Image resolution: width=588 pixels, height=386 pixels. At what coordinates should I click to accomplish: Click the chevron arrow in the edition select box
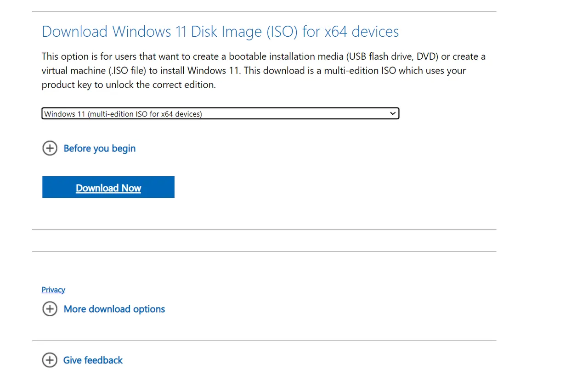point(392,113)
